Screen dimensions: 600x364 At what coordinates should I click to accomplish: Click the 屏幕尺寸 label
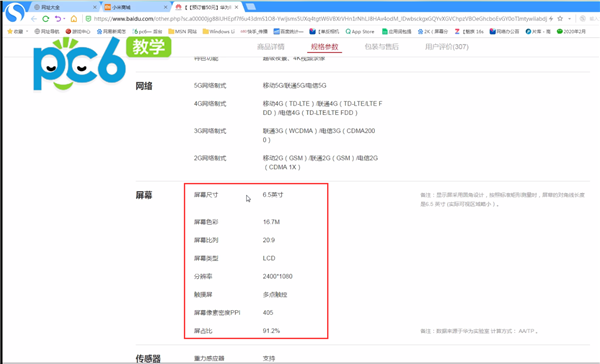[x=206, y=194]
